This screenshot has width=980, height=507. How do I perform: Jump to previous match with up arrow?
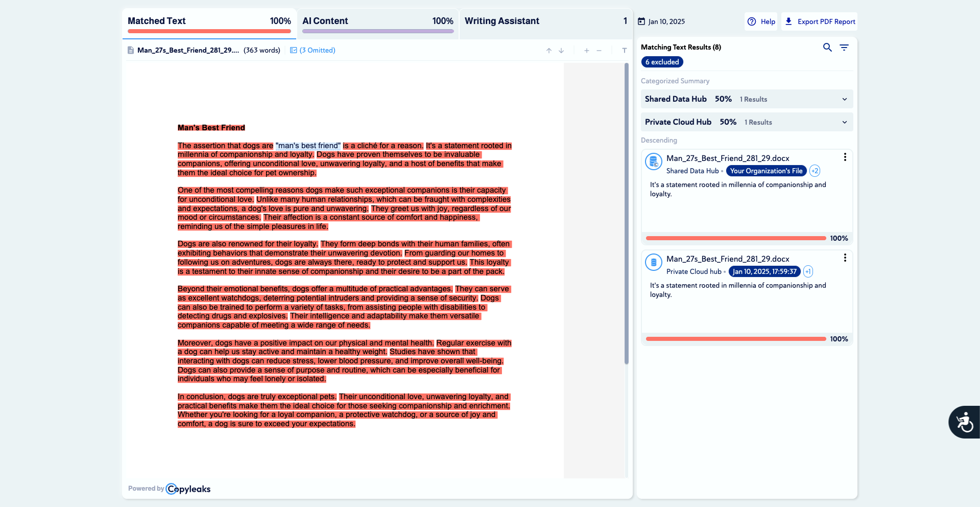549,51
